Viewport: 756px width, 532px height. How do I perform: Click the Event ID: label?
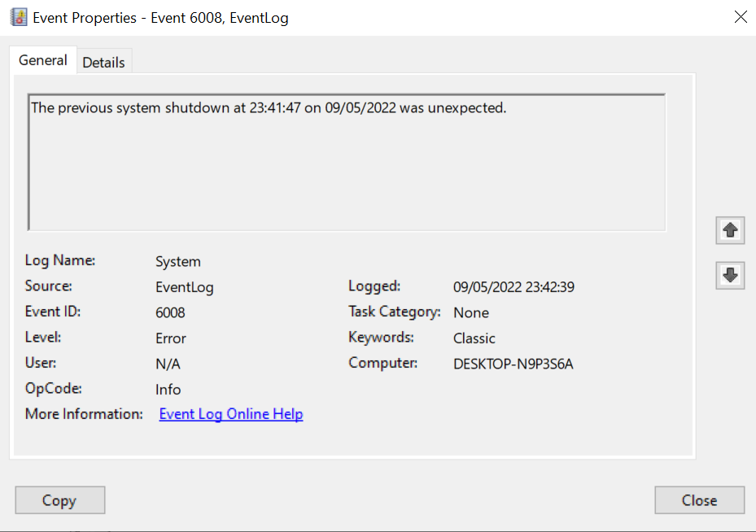coord(53,312)
